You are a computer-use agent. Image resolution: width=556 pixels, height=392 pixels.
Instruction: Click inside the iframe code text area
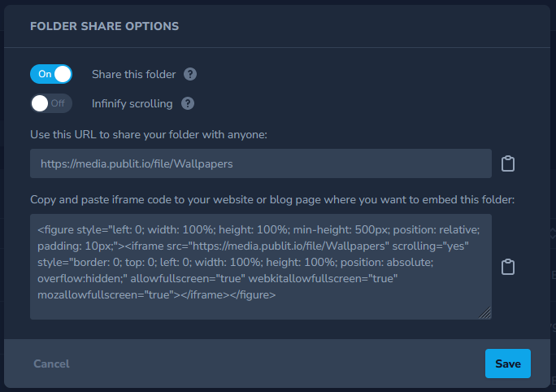[x=261, y=267]
